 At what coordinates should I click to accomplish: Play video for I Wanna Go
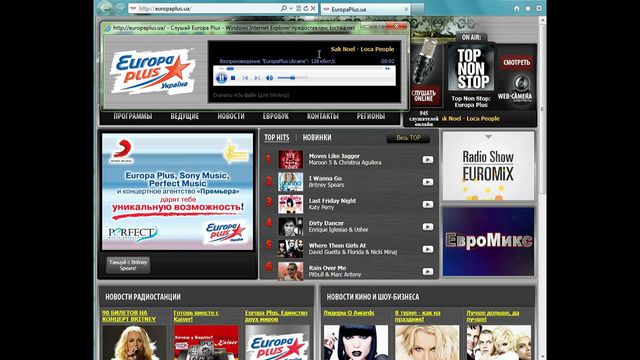point(427,182)
